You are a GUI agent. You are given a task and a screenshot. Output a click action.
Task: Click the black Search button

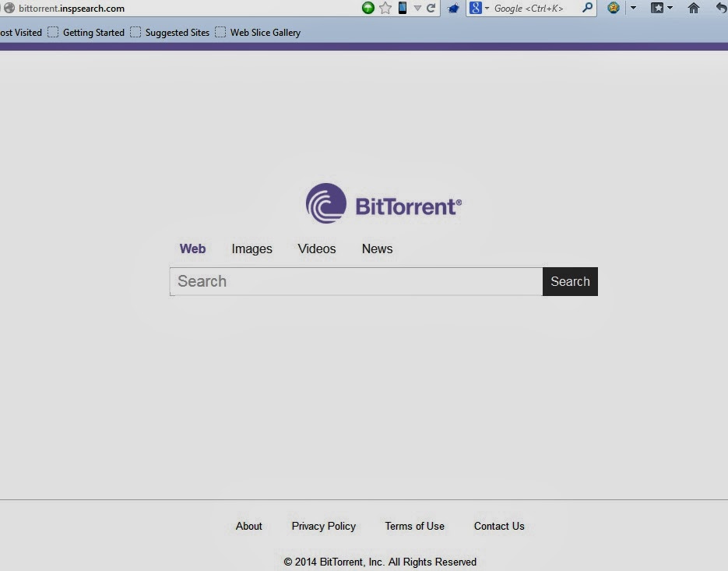(570, 281)
